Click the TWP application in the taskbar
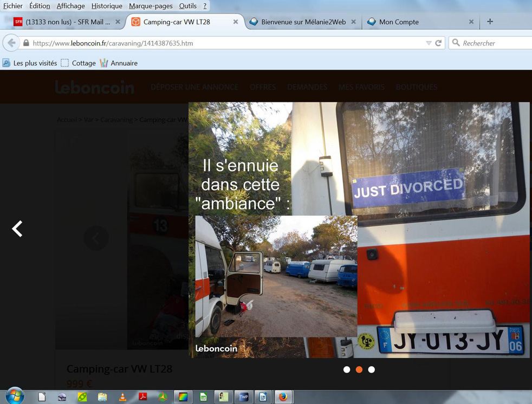 (x=243, y=396)
